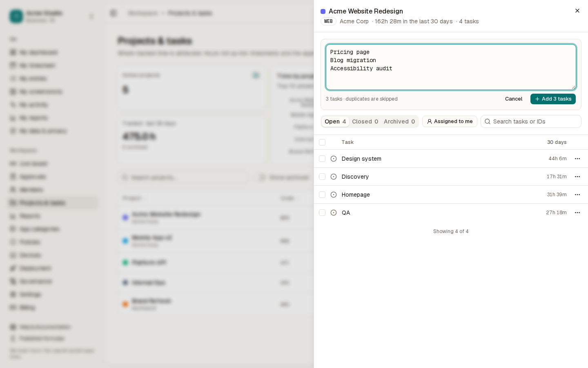Cancel adding tasks
The width and height of the screenshot is (588, 368).
point(514,99)
